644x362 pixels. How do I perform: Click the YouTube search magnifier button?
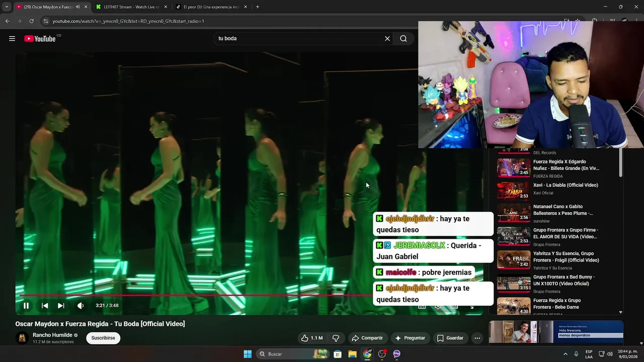[x=404, y=39]
